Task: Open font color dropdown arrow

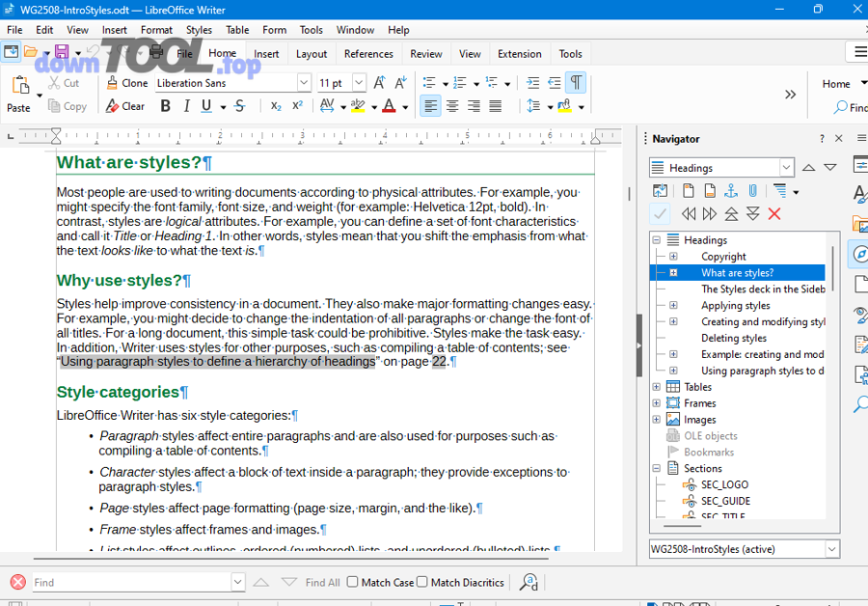Action: pos(405,107)
